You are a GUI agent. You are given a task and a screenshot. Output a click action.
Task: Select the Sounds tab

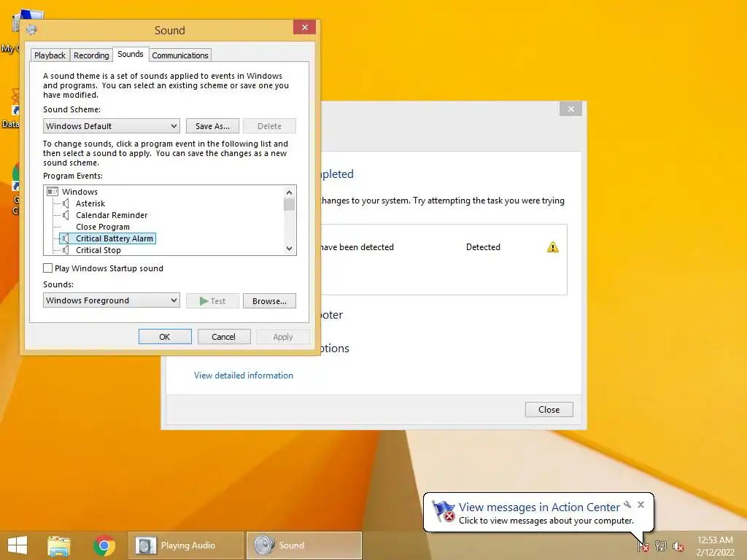[x=131, y=54]
